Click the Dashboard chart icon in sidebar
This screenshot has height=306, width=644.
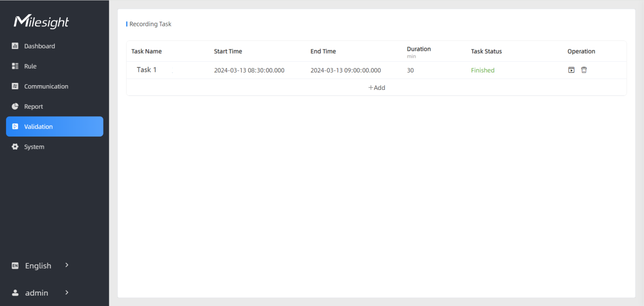15,46
